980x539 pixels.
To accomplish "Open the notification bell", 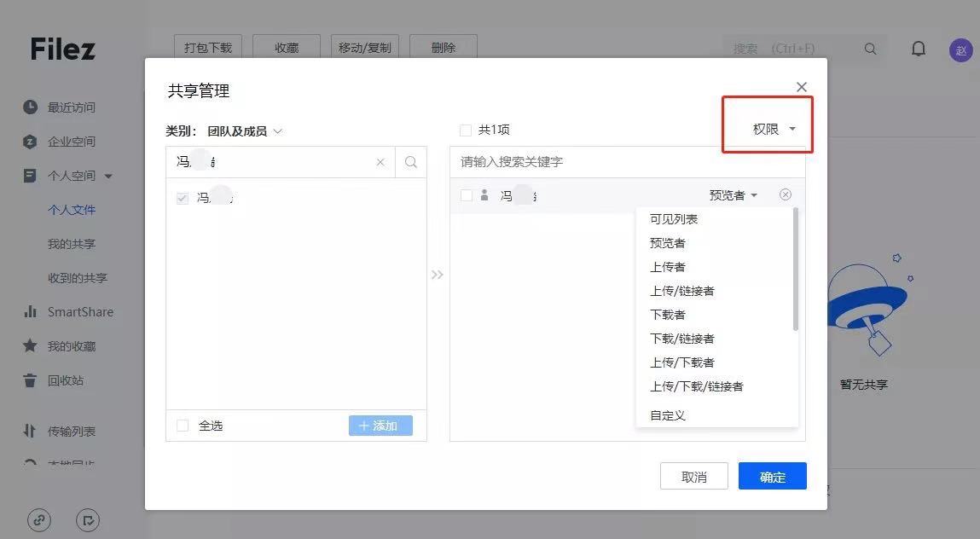I will [x=918, y=49].
